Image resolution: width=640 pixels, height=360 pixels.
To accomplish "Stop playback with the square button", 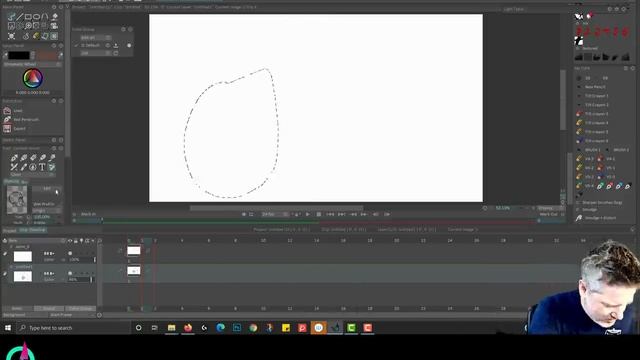I will (x=319, y=214).
